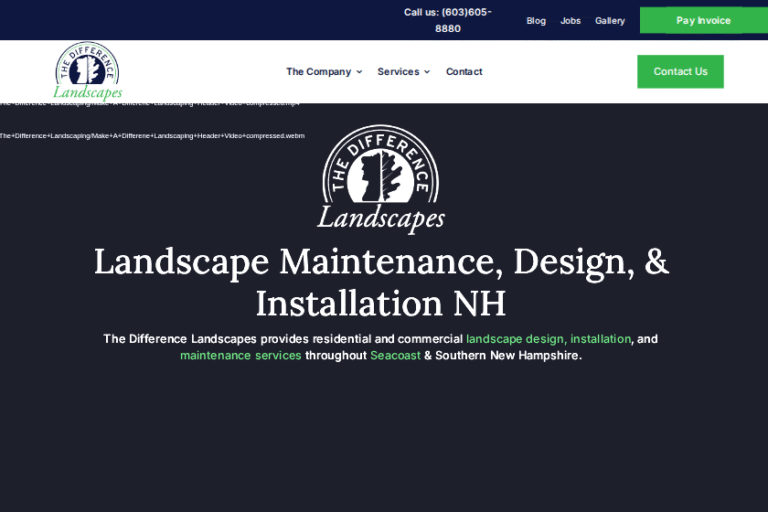Open the Blog link

[536, 21]
